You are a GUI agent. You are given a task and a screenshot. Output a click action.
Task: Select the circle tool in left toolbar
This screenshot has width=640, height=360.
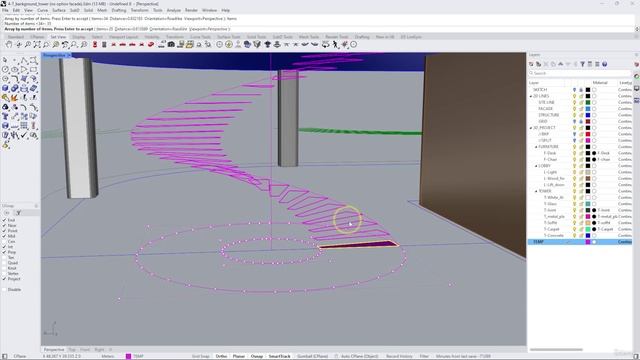click(5, 70)
